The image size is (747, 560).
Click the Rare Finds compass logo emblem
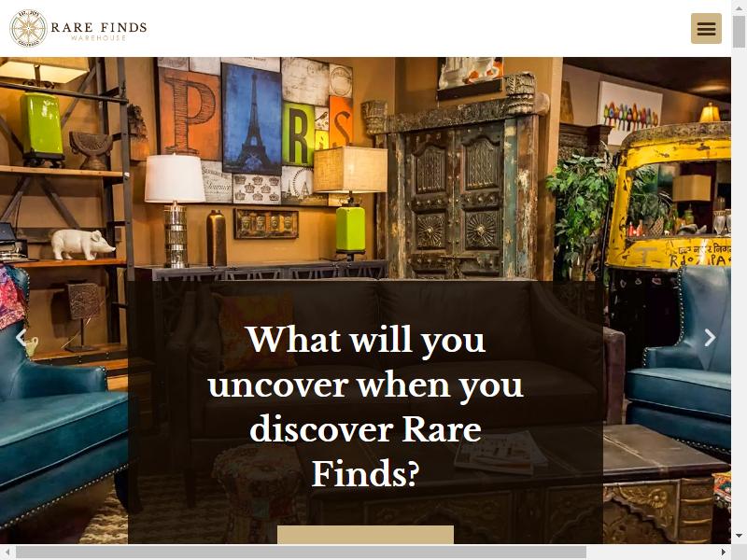coord(28,29)
